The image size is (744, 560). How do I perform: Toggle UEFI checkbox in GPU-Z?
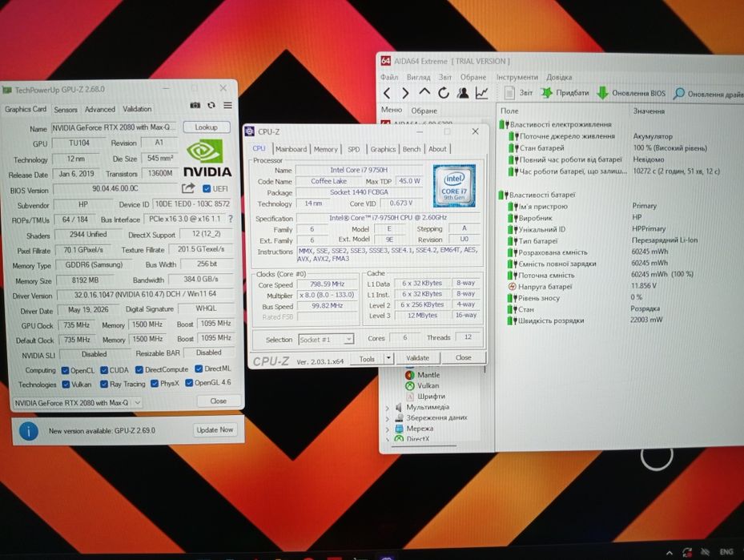[x=207, y=188]
